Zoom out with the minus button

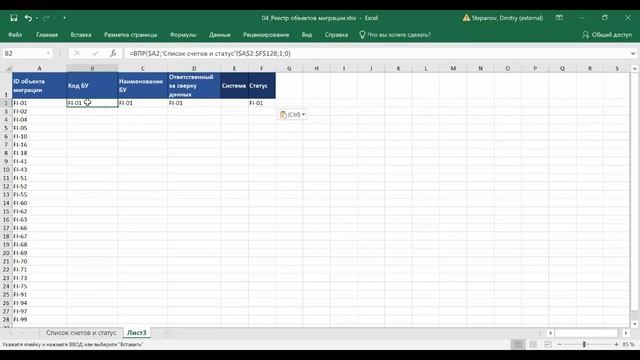click(559, 344)
